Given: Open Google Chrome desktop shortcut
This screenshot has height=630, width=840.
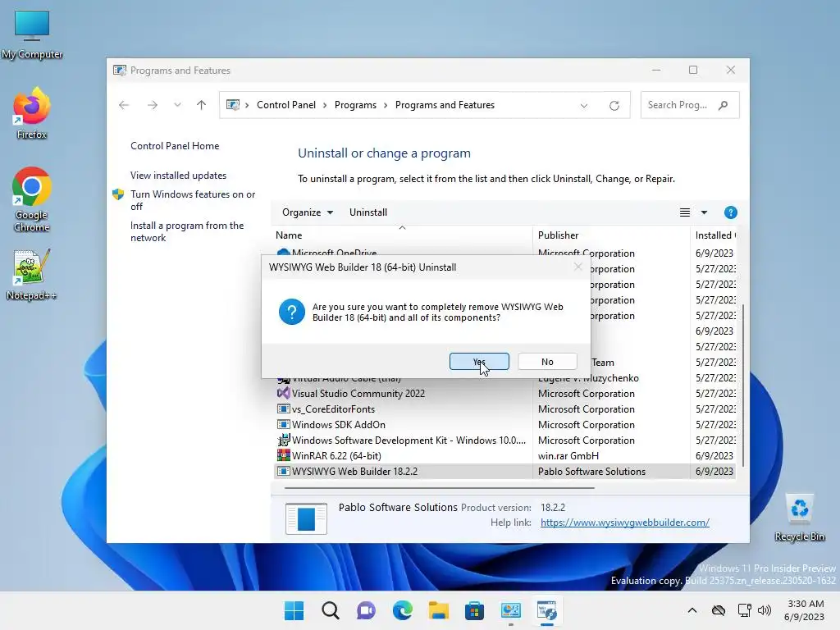Looking at the screenshot, I should [32, 199].
